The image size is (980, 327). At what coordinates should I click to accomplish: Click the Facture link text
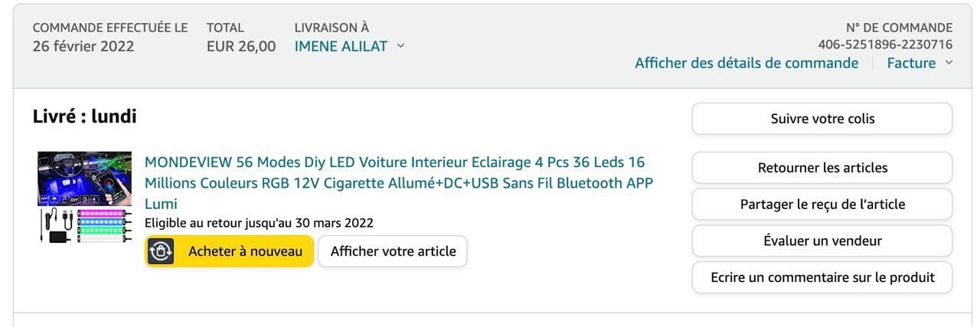click(x=910, y=63)
